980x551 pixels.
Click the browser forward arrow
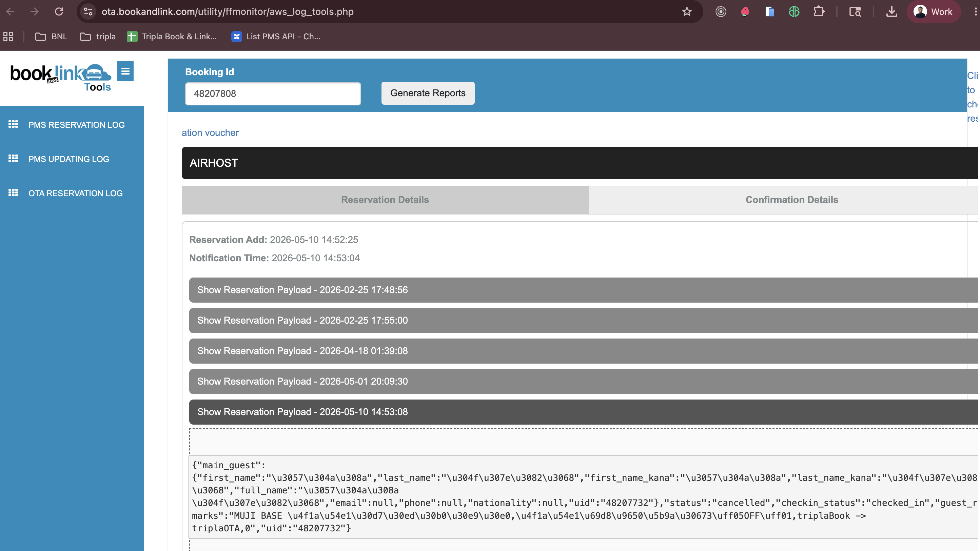[x=35, y=12]
